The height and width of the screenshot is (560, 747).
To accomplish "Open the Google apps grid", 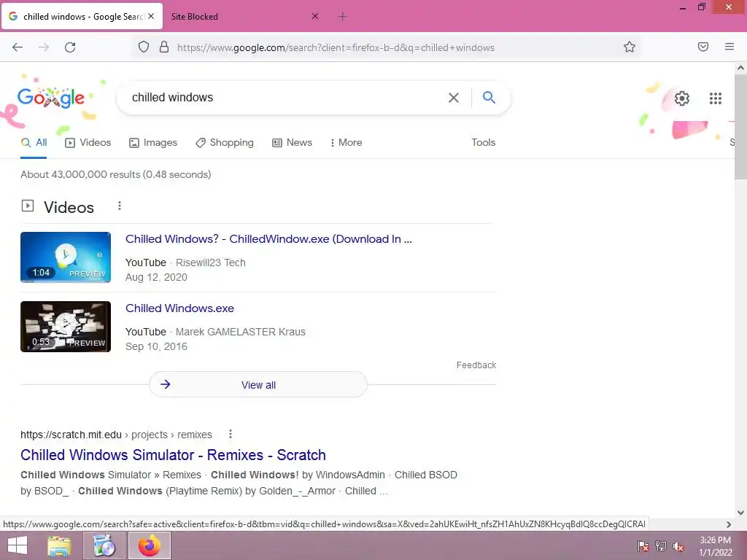I will pos(716,98).
